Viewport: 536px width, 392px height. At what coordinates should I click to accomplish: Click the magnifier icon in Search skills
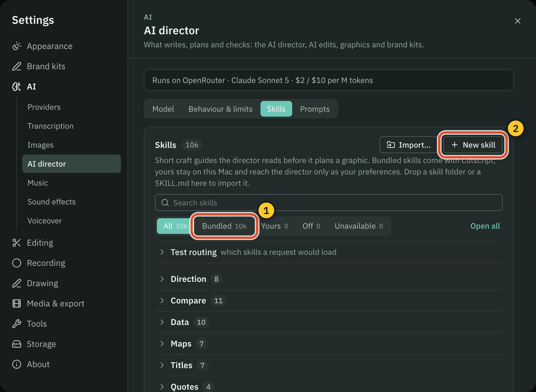(x=165, y=203)
